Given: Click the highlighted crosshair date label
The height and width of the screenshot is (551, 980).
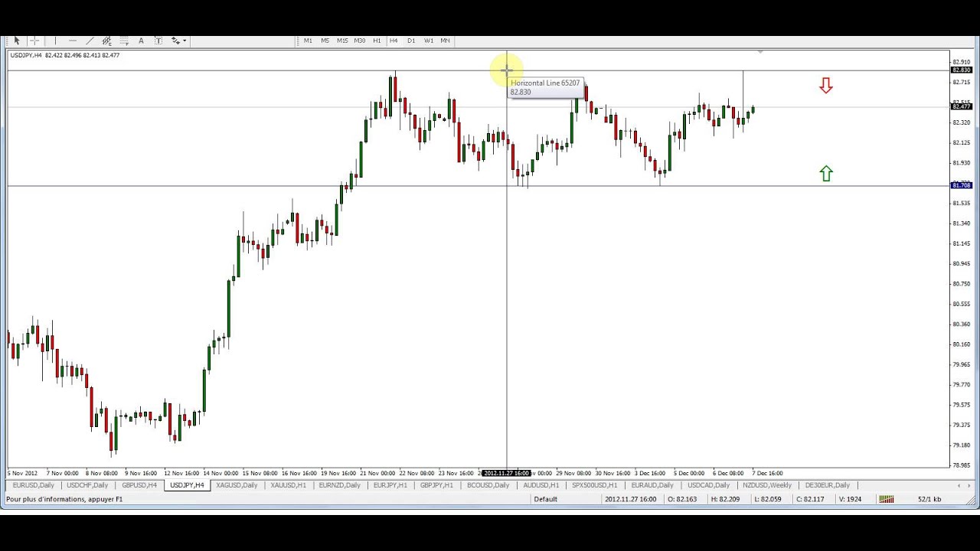Looking at the screenshot, I should 506,473.
